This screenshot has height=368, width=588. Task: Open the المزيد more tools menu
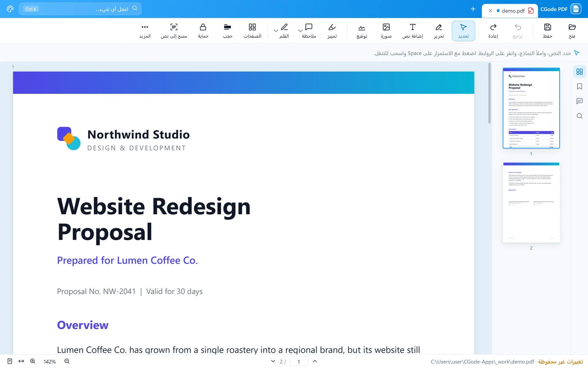tap(145, 31)
